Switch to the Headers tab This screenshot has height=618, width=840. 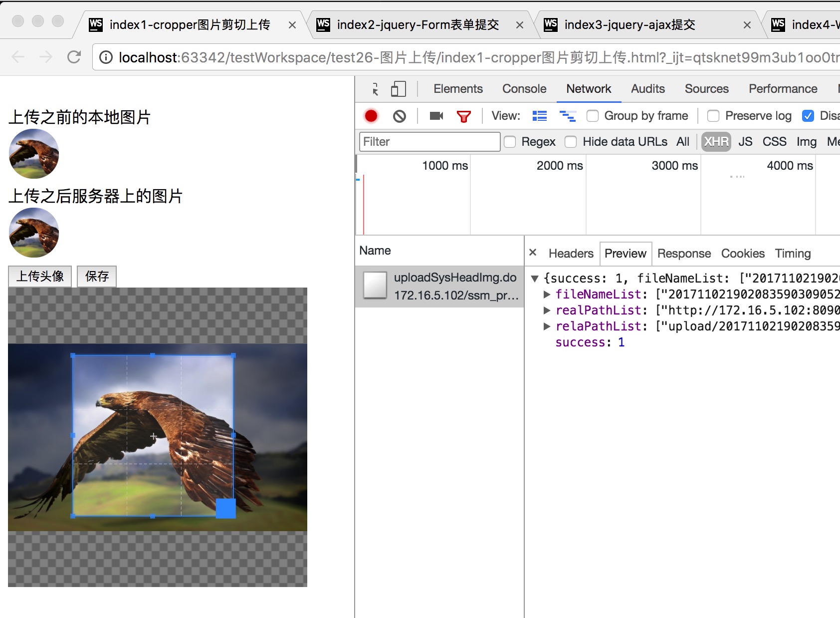(571, 254)
